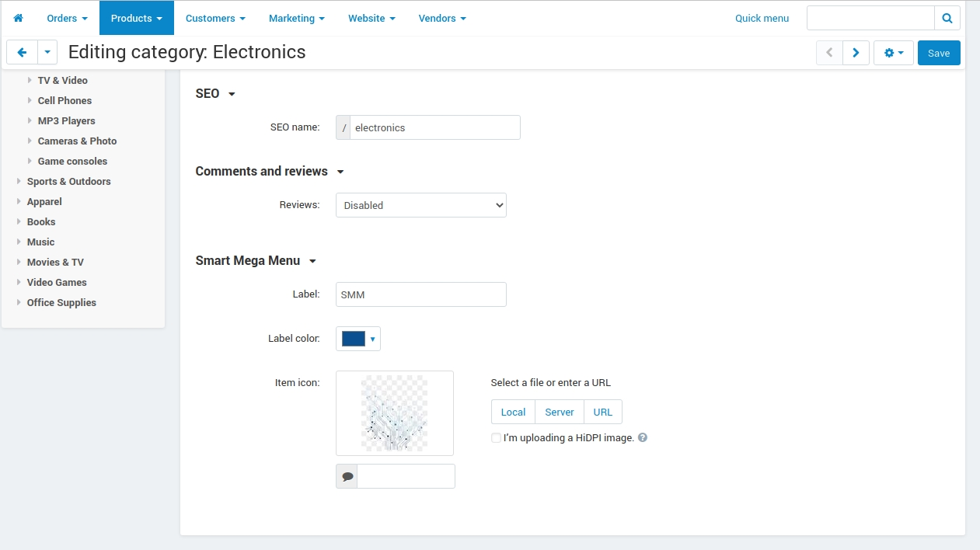
Task: Open the gear settings menu
Action: pos(894,53)
